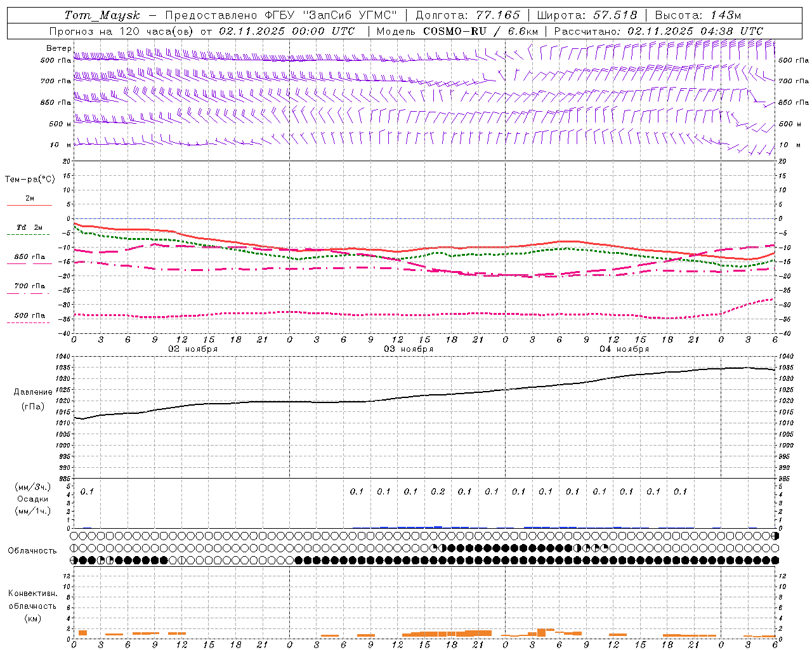Click the 2м temperature legend entry
The height and width of the screenshot is (650, 812).
tap(30, 199)
